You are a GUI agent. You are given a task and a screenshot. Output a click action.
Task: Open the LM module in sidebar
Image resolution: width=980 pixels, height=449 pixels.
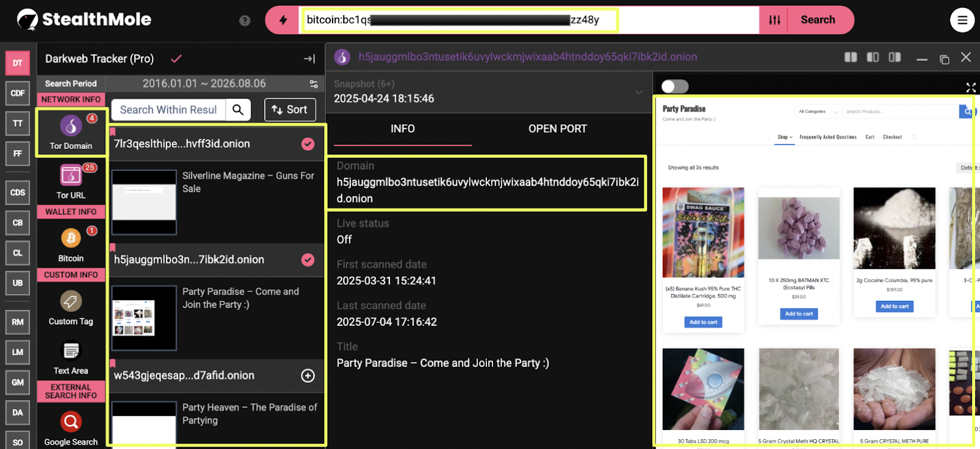[18, 352]
